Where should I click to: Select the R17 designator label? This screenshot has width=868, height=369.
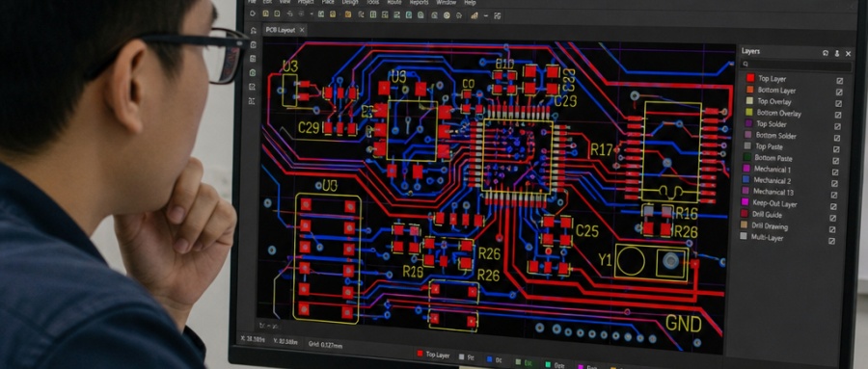tap(602, 149)
